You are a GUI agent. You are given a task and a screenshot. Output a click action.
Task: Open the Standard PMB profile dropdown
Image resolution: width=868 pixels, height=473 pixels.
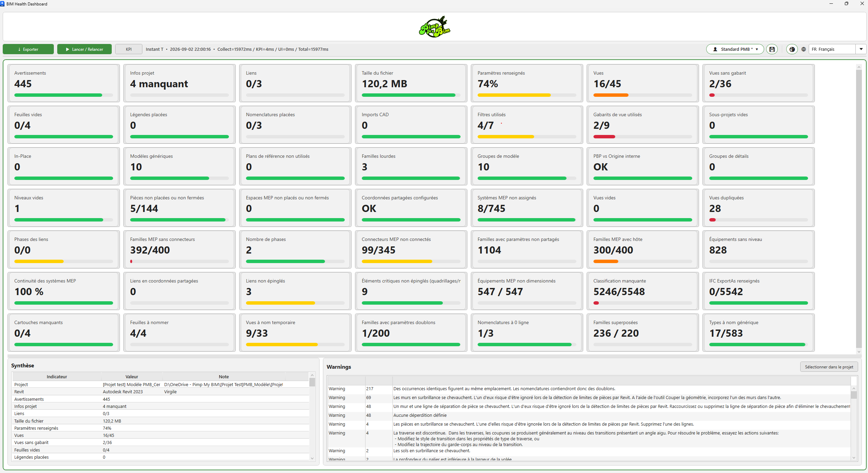pyautogui.click(x=735, y=49)
